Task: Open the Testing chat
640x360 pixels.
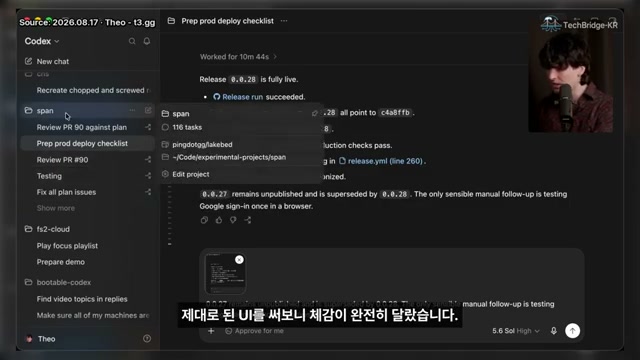Action: (x=49, y=176)
